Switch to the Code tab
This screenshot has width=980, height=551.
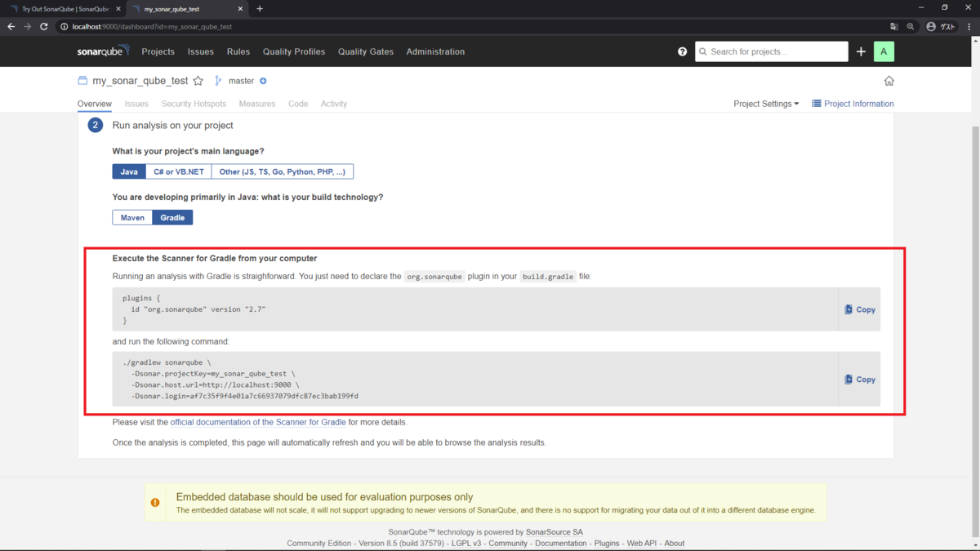298,104
